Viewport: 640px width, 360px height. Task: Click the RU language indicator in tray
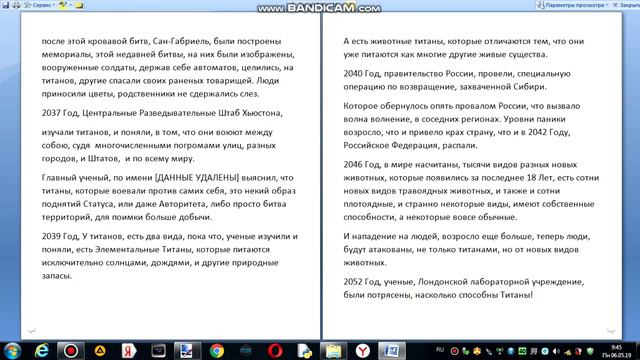point(440,350)
